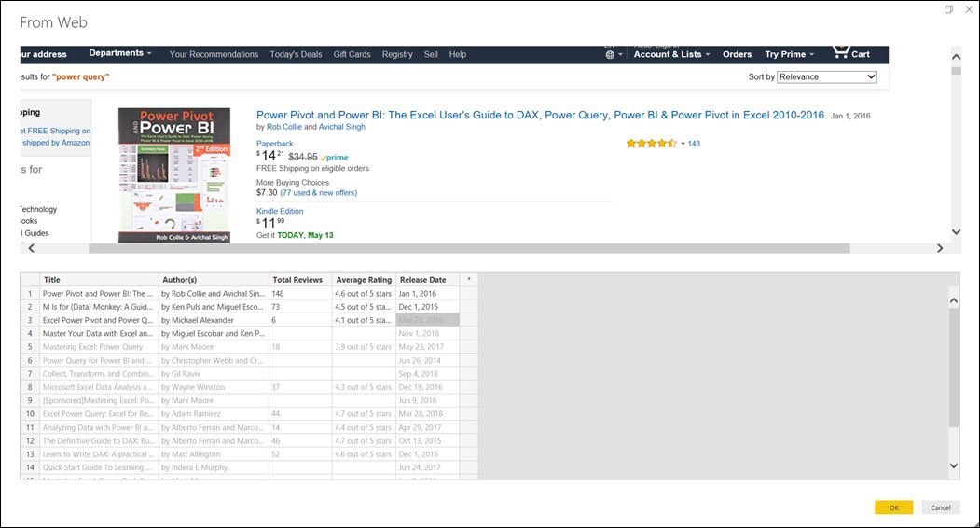Click rating cell '4.6 out of 5 stars' row 1

pos(365,294)
